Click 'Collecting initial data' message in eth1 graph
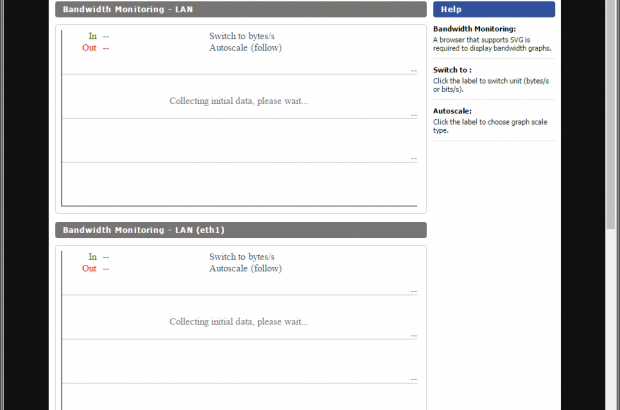Viewport: 620px width, 410px height. pos(239,322)
